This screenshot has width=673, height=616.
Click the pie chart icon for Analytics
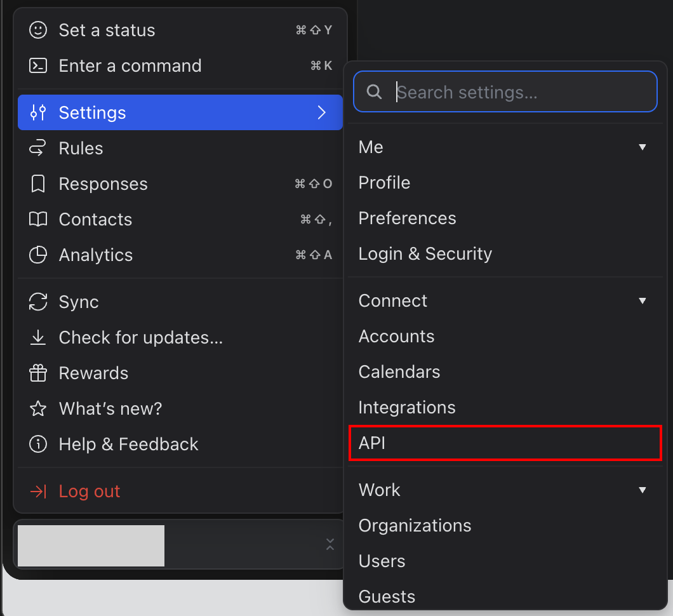(37, 255)
